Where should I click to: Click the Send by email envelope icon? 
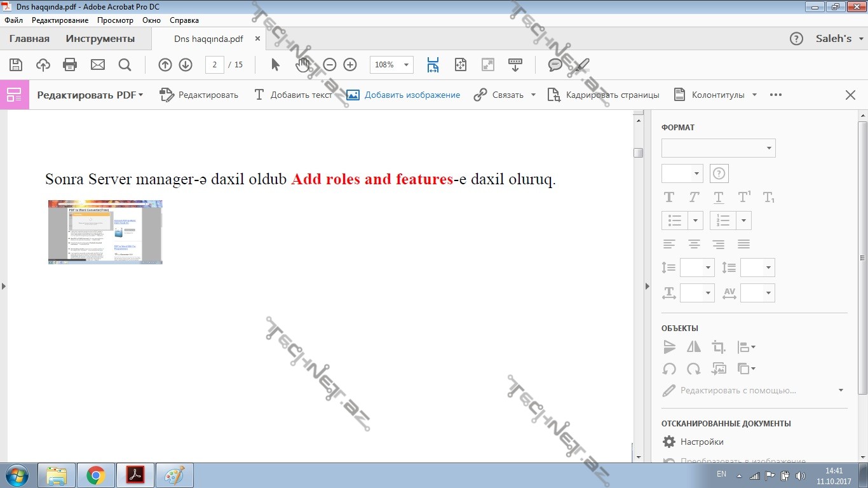tap(97, 65)
